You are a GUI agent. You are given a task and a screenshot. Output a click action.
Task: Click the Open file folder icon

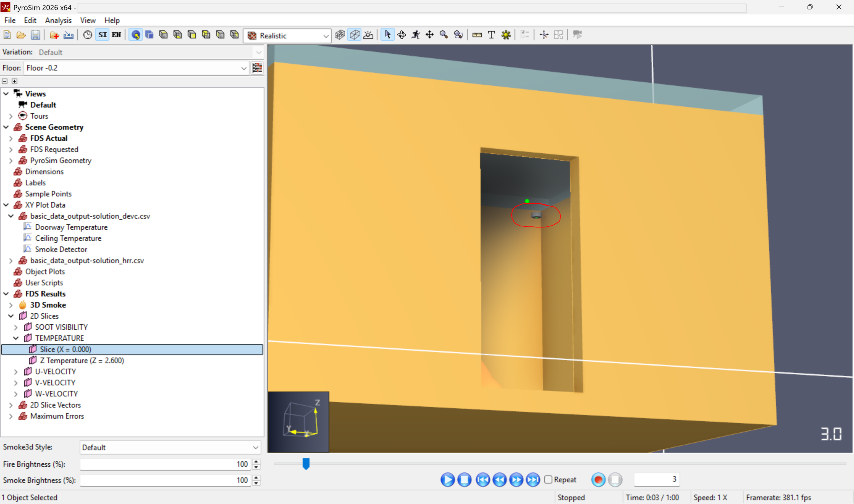pyautogui.click(x=21, y=35)
